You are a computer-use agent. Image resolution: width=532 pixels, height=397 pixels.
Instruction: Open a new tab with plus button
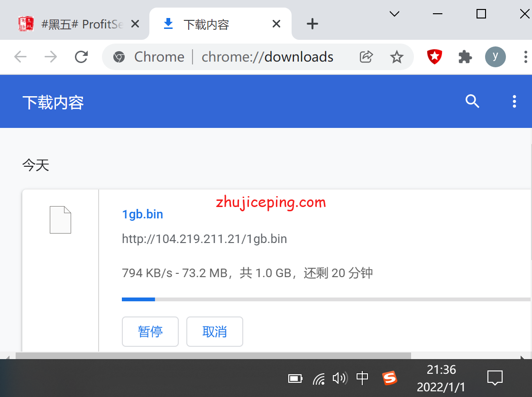coord(312,24)
